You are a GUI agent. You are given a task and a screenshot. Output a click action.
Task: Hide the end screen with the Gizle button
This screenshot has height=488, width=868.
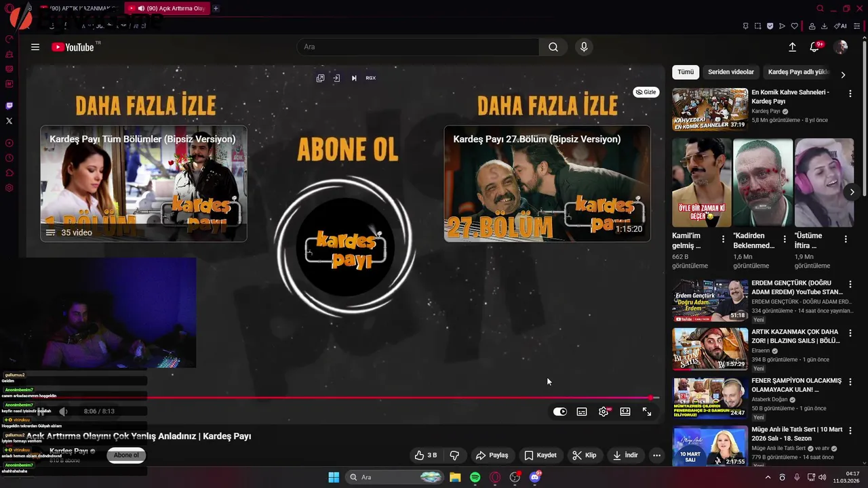pos(646,92)
